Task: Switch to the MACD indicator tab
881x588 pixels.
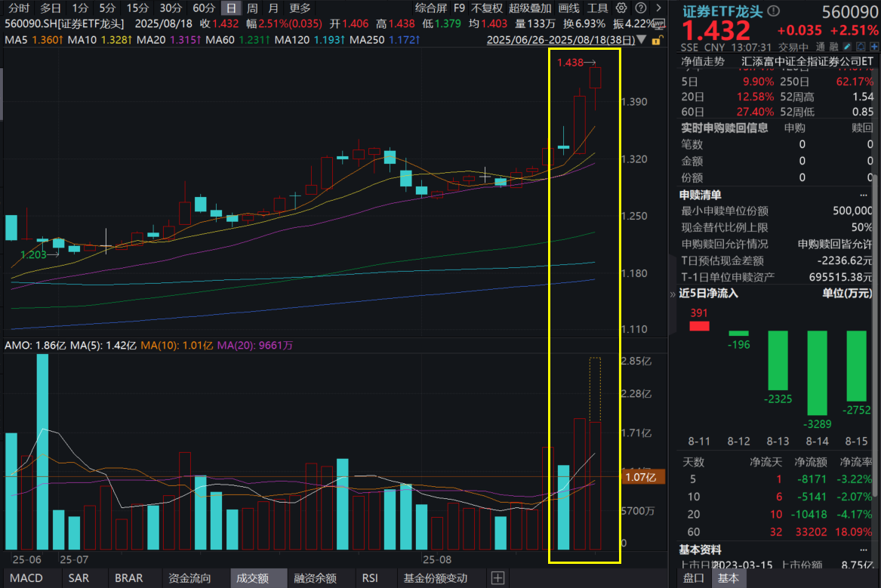Action: click(x=26, y=578)
